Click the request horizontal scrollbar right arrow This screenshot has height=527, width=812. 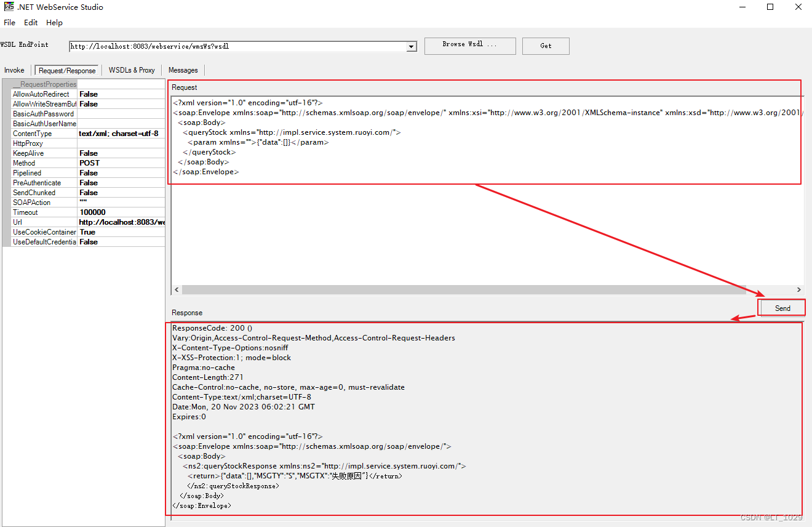tap(798, 289)
